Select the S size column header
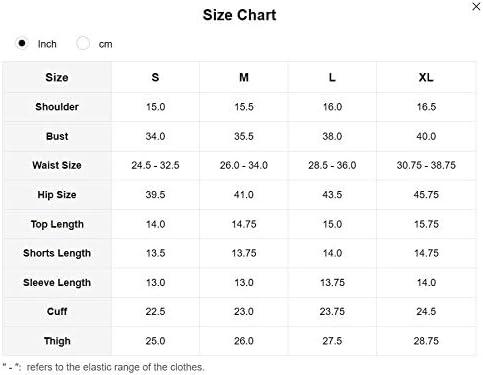Screen dimensions: 483x375 [x=155, y=77]
